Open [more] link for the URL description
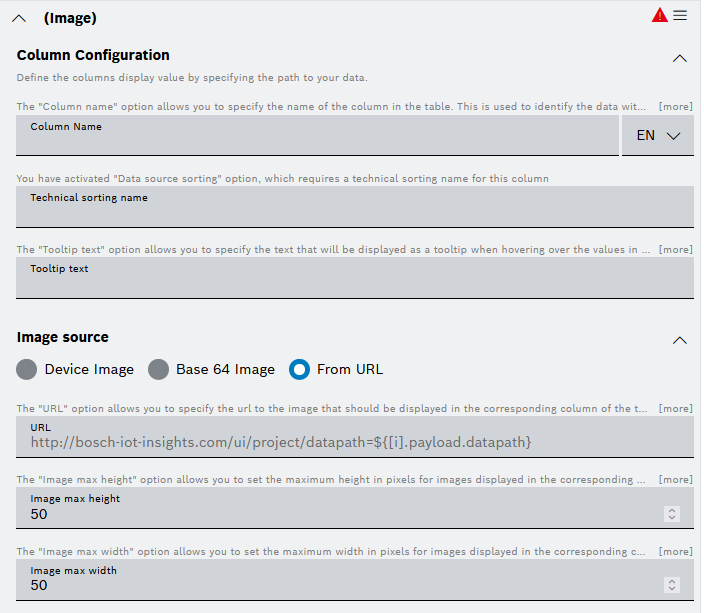 click(x=675, y=408)
